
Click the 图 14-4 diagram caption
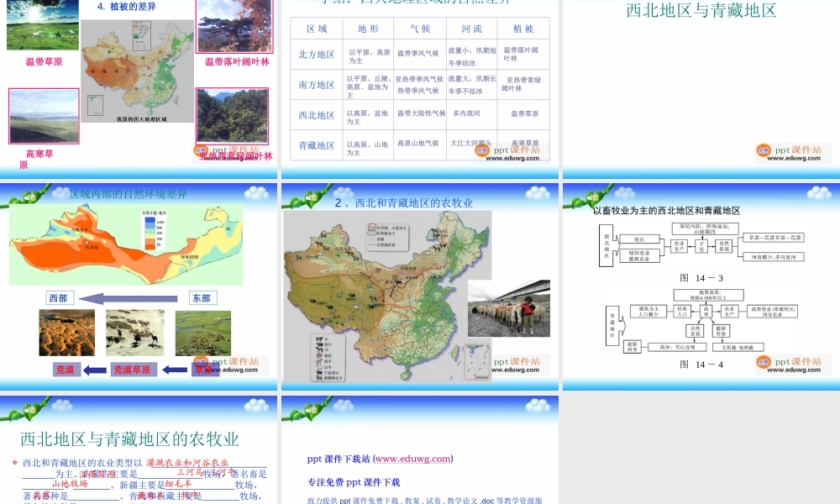coord(701,365)
